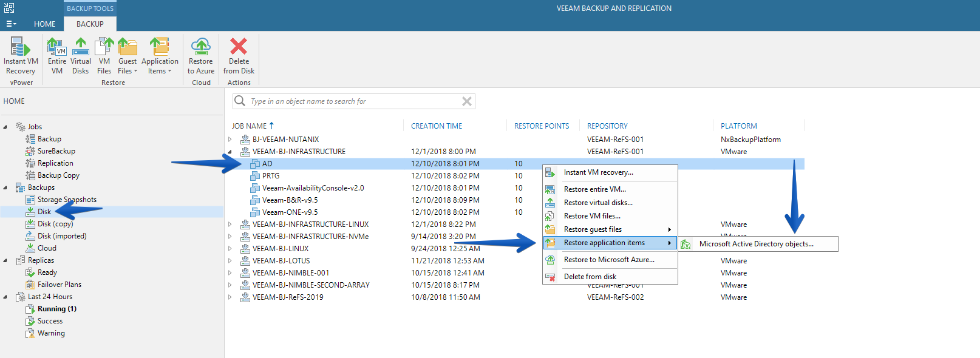
Task: Sort by CREATION TIME column header
Action: tap(437, 126)
